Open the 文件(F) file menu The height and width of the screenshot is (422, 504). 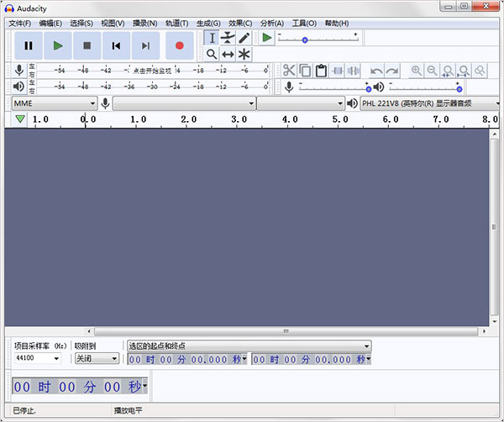(x=19, y=23)
